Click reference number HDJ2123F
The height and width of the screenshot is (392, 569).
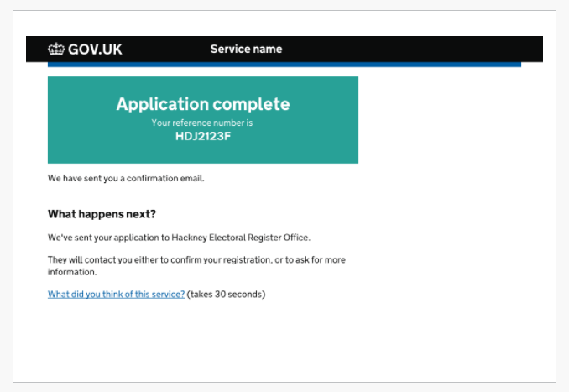[203, 136]
